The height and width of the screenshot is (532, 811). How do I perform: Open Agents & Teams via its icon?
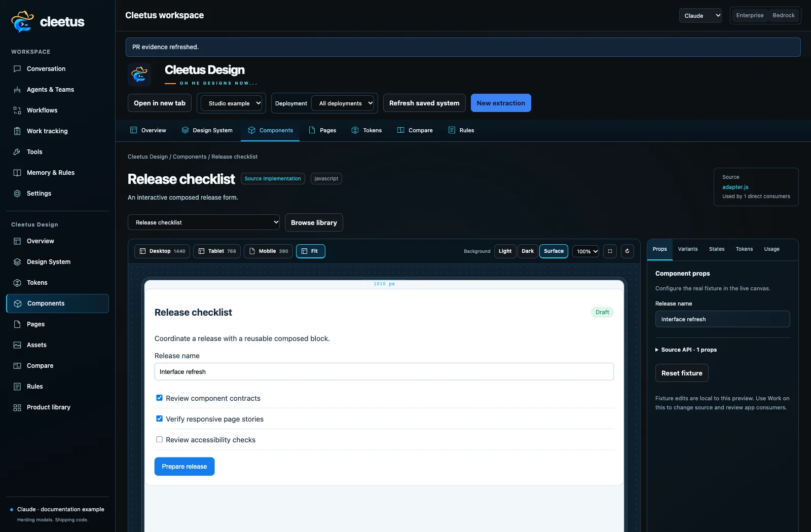[17, 90]
